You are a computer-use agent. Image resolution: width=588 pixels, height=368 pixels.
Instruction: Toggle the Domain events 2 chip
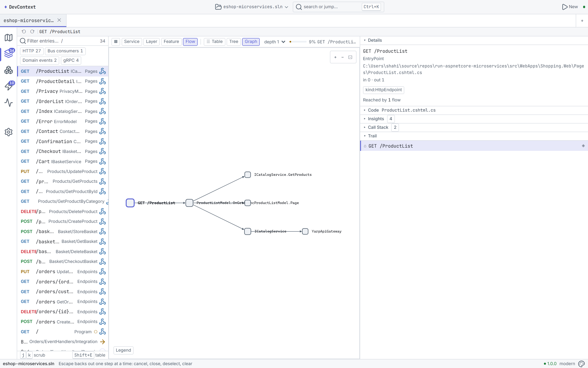[39, 60]
